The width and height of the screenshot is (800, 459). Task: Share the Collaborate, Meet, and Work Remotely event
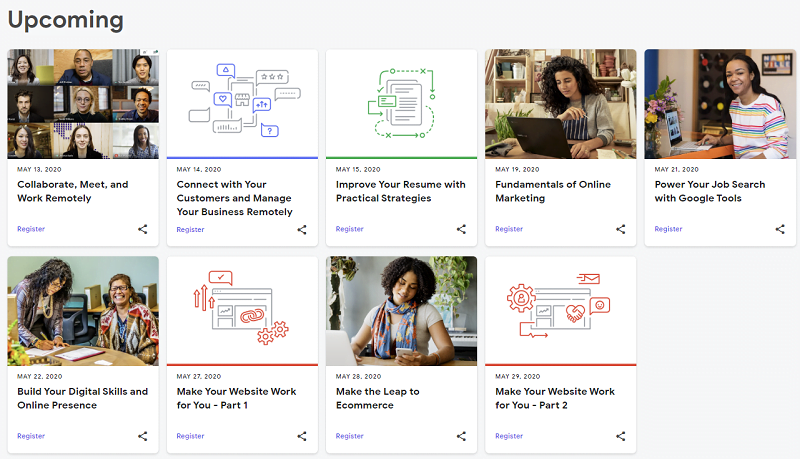(143, 229)
